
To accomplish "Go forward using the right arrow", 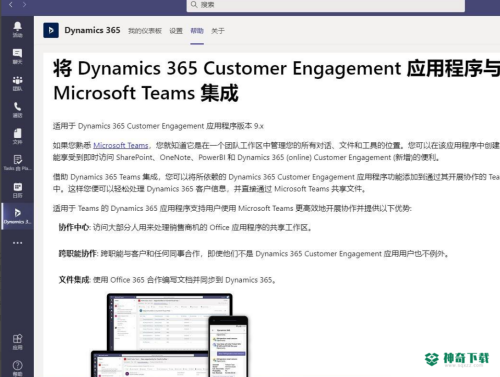I will 24,5.
